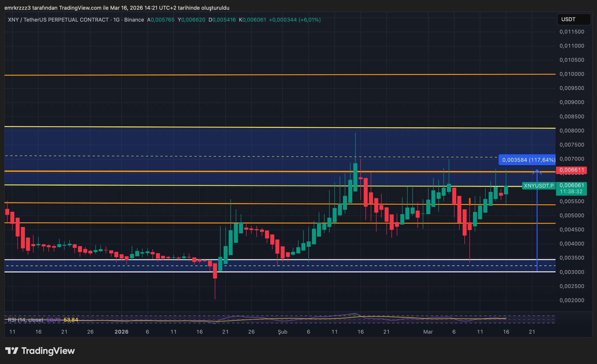
Task: Open the USDT currency selector
Action: pyautogui.click(x=573, y=20)
